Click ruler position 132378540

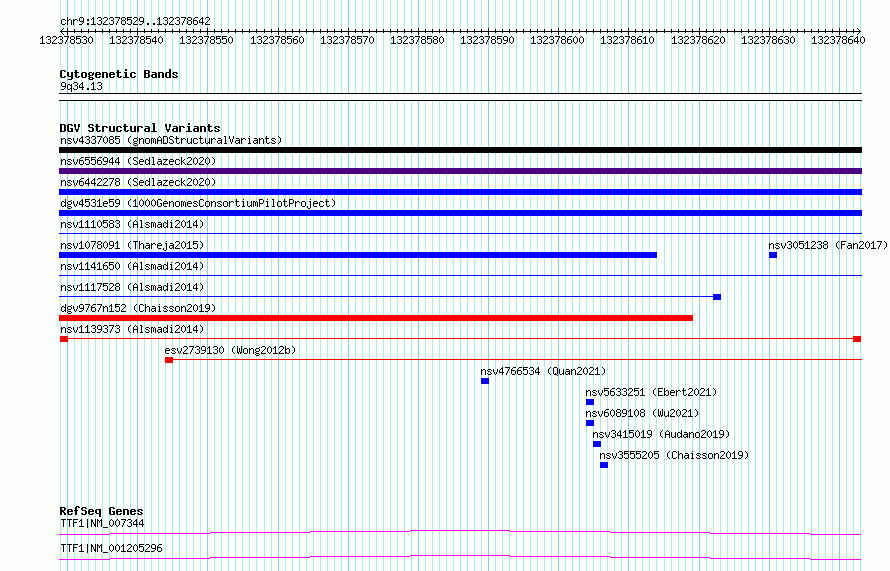coord(136,40)
